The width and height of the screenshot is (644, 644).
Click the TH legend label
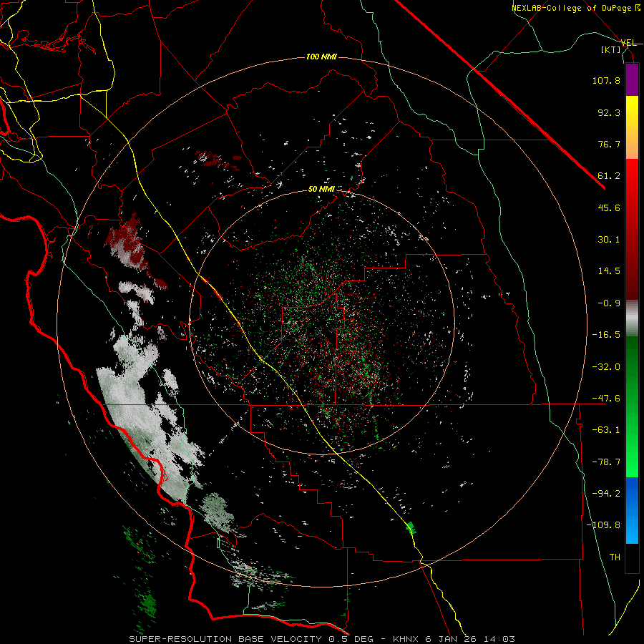[x=615, y=557]
